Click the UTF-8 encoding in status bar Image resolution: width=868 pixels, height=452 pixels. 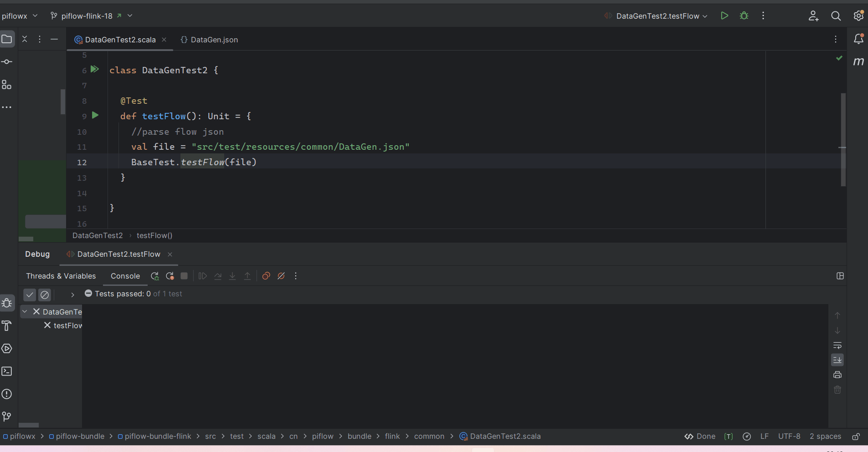click(x=789, y=436)
